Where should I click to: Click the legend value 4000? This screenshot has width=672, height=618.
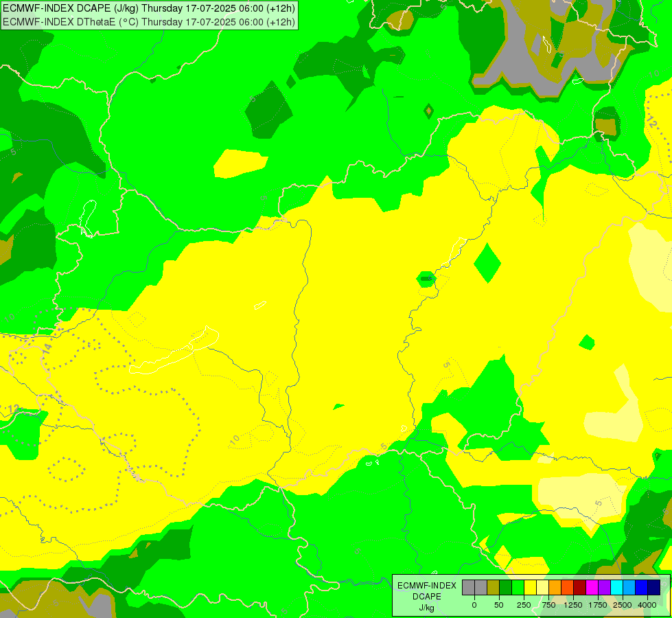pyautogui.click(x=647, y=605)
